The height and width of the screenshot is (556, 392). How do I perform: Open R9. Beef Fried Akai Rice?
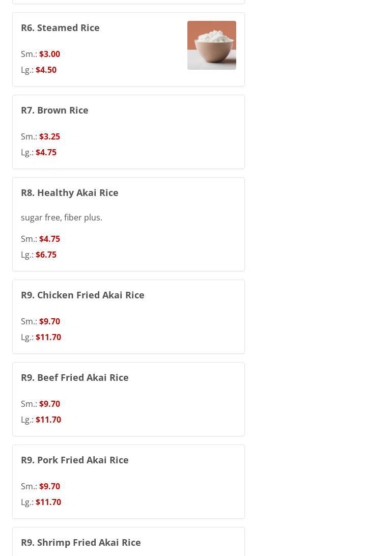pos(74,377)
